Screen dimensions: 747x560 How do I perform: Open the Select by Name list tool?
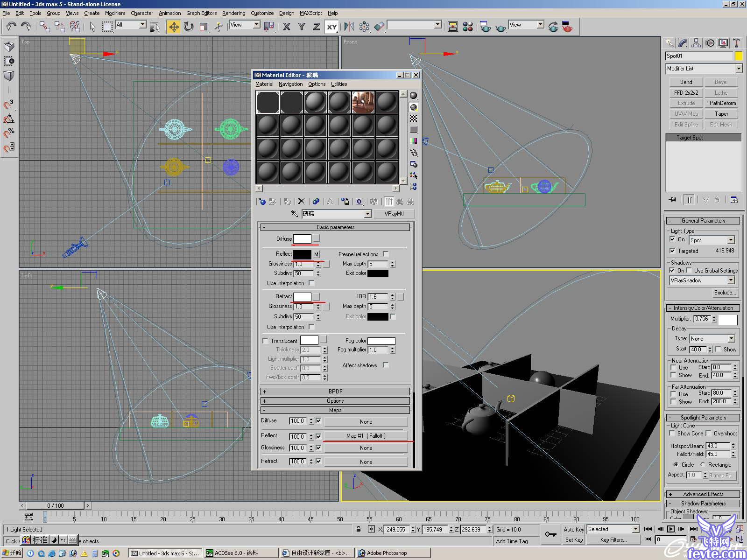[x=155, y=27]
